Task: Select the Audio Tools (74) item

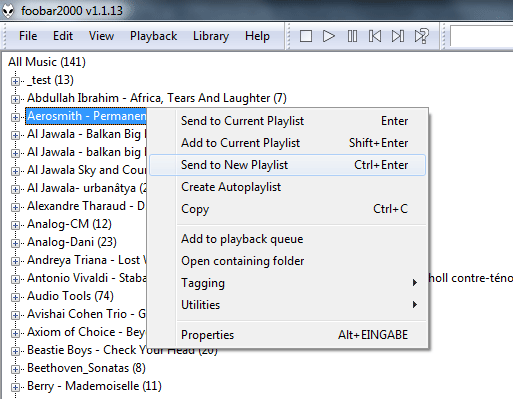Action: click(70, 296)
